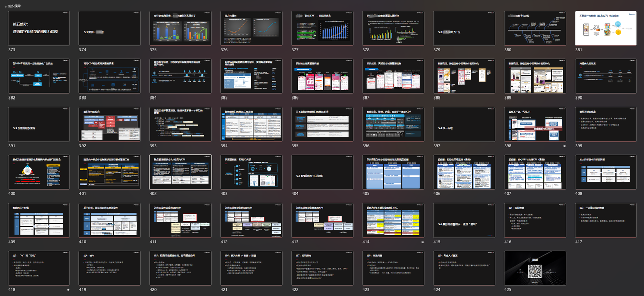Screen dimensions: 644x296
Task: Select the 组织保障 section header label
Action: [15, 5]
